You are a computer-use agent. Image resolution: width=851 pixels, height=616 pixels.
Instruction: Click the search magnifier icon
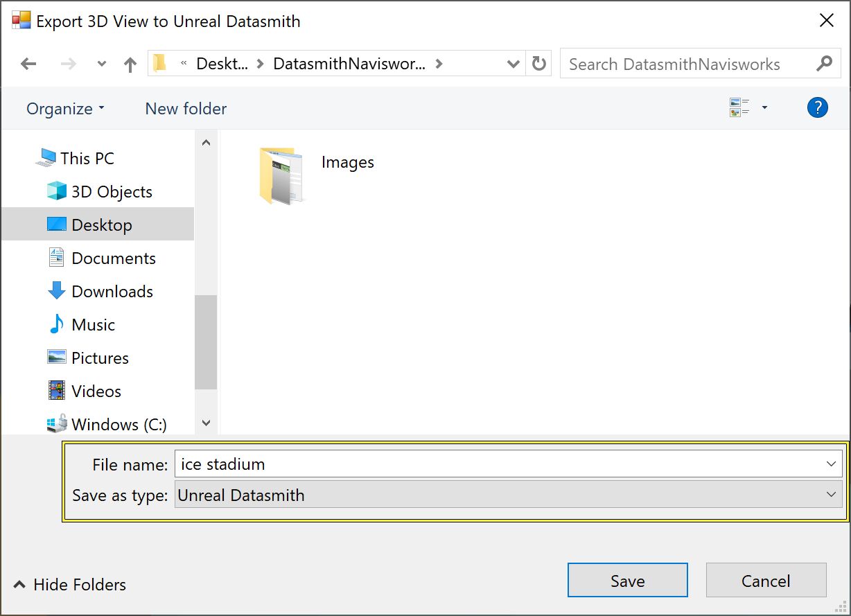click(x=824, y=64)
